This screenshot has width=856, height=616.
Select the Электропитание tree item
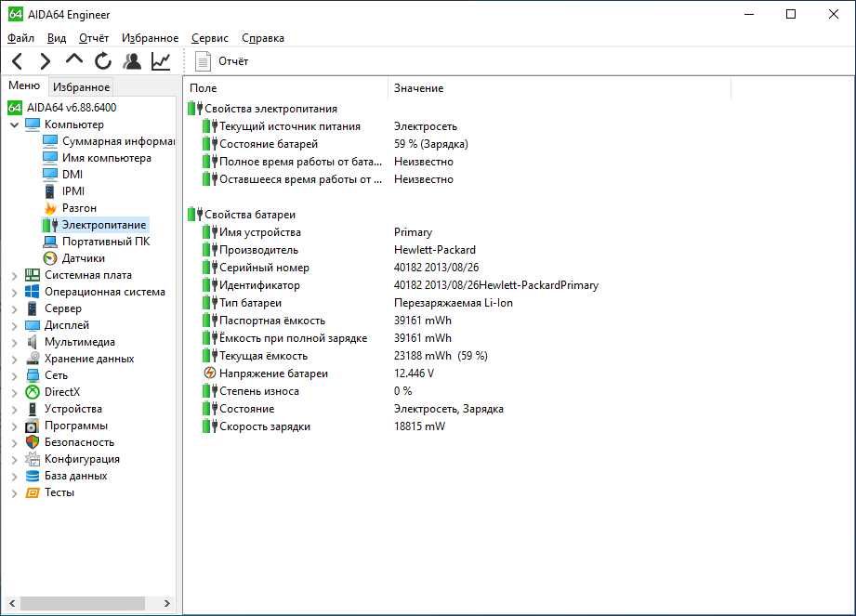pos(104,225)
